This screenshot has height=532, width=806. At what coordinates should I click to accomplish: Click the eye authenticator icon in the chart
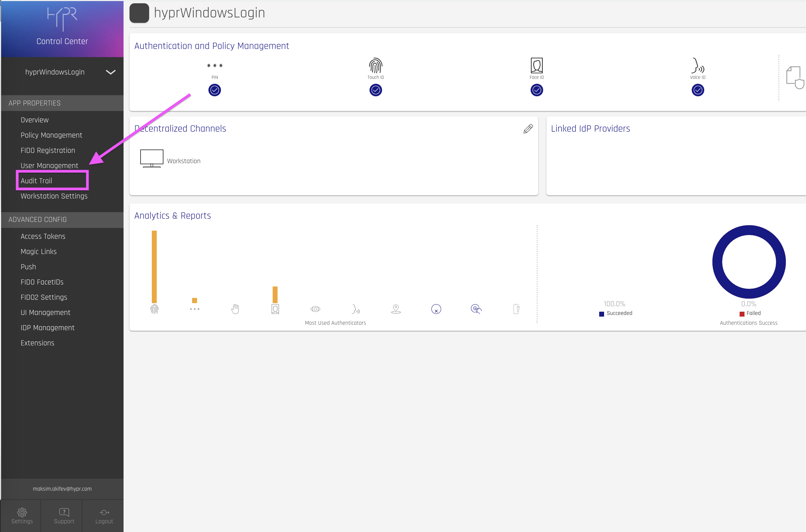coord(315,309)
